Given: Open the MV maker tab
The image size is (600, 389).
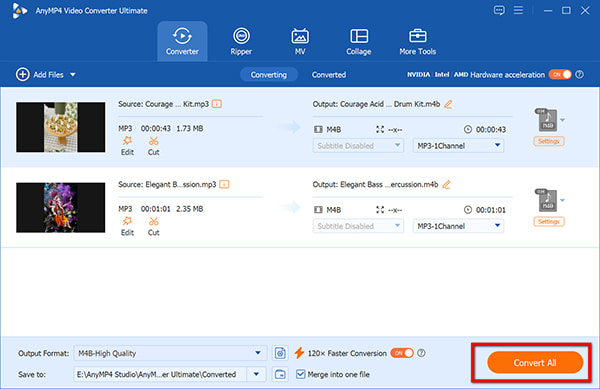Looking at the screenshot, I should (x=300, y=41).
